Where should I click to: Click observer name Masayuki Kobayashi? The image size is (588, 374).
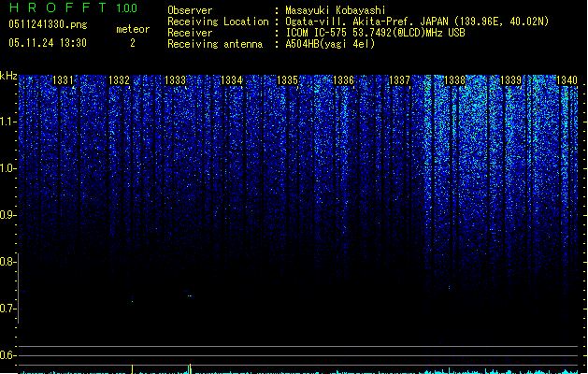(x=336, y=10)
